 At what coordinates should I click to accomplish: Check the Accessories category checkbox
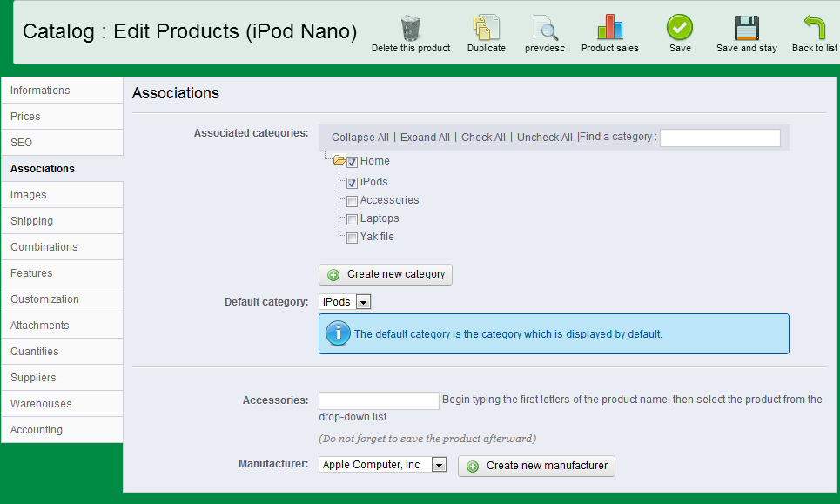point(353,201)
